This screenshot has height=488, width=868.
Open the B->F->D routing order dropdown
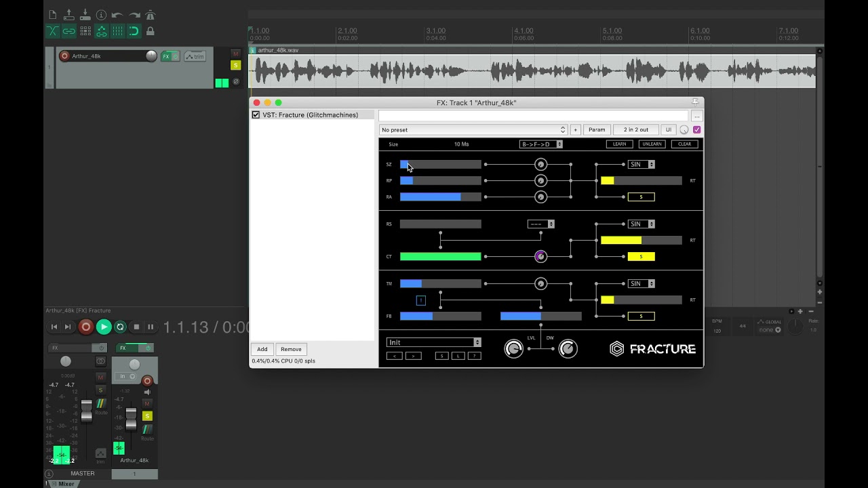540,144
